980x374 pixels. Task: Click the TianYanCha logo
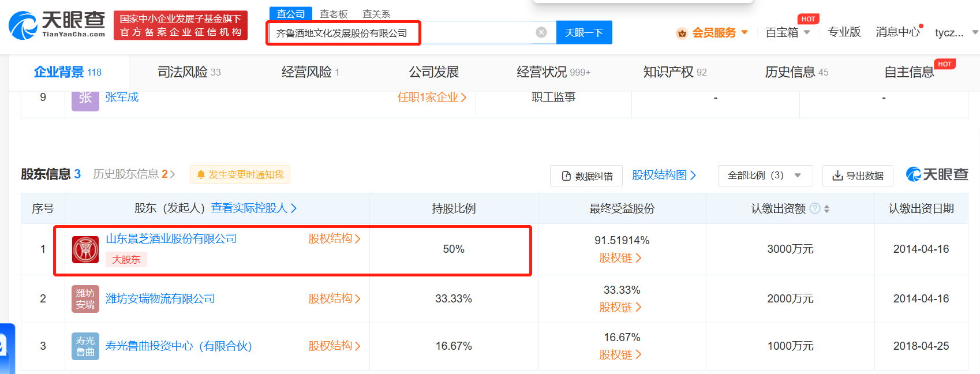57,25
